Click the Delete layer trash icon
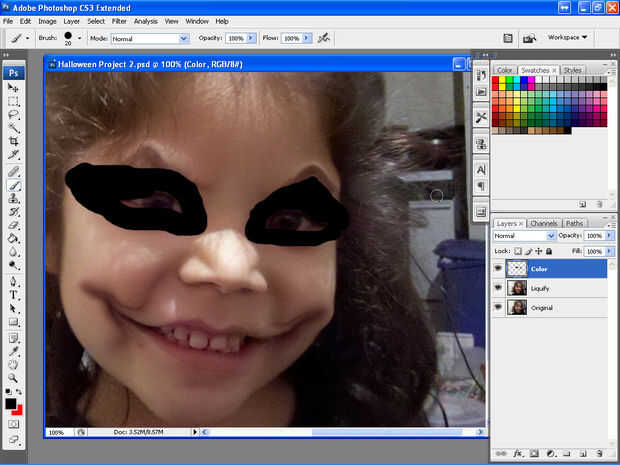620x465 pixels. coord(599,453)
